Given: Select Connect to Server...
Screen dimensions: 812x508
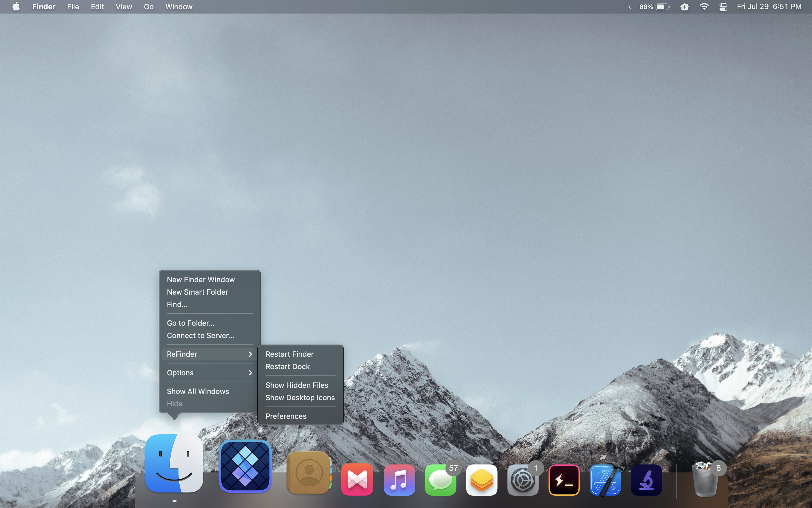Looking at the screenshot, I should tap(210, 335).
